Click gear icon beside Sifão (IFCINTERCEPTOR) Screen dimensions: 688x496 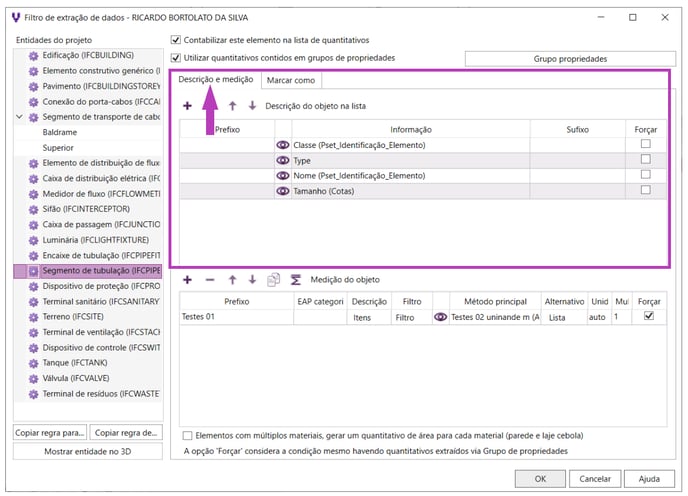[33, 209]
